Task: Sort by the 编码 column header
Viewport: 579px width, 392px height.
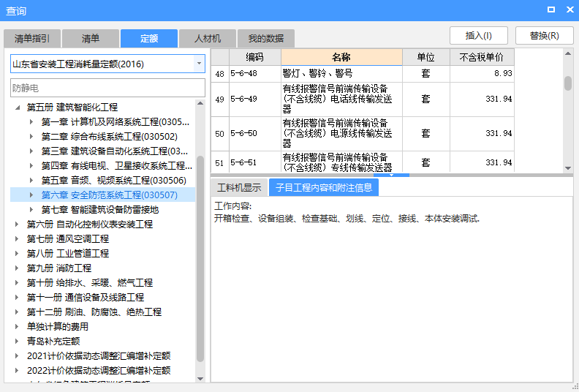Action: (x=255, y=57)
